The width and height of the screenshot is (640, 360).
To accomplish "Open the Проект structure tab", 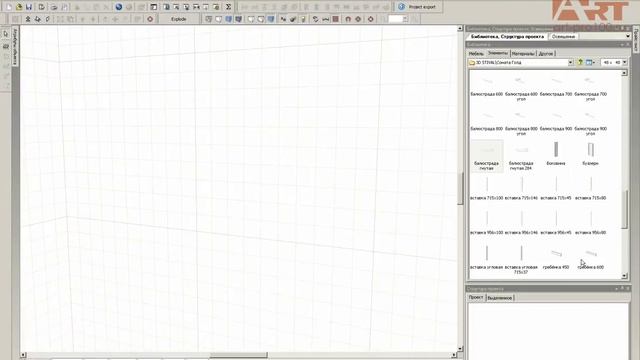I will point(476,298).
